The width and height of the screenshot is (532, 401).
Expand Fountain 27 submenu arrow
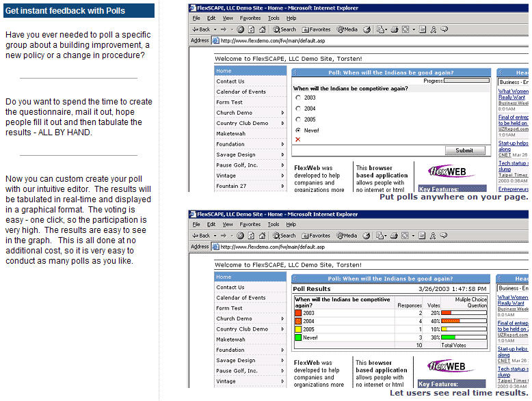[x=282, y=186]
